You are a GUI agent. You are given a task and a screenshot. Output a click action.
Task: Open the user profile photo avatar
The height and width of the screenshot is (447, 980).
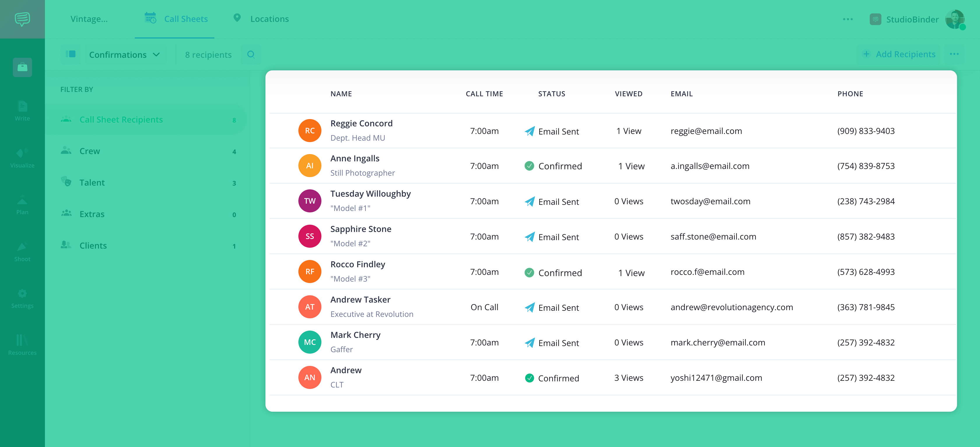(954, 19)
